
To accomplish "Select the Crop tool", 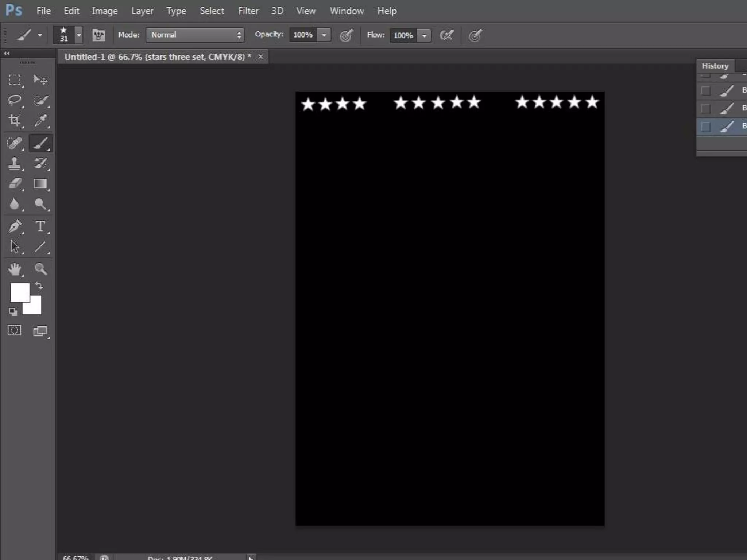I will click(x=15, y=120).
